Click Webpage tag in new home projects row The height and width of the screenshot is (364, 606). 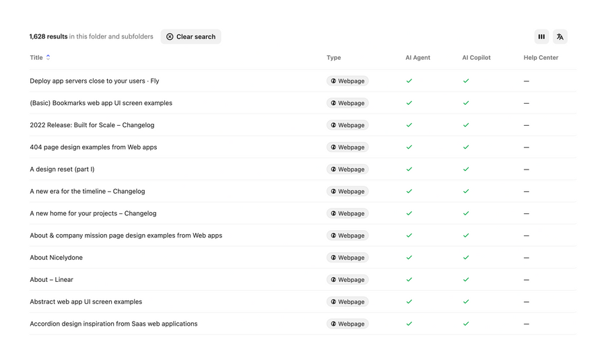[347, 213]
